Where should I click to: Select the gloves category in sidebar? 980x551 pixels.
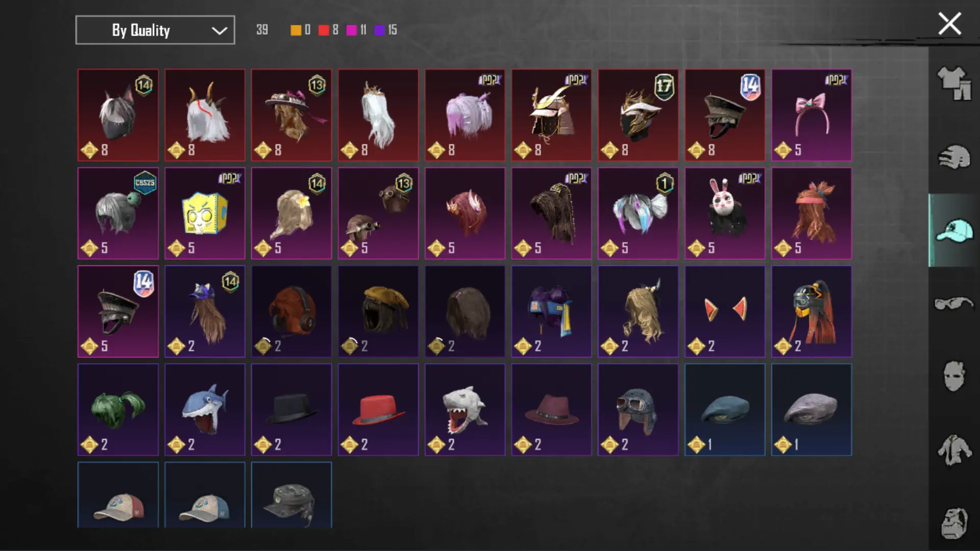pyautogui.click(x=954, y=157)
